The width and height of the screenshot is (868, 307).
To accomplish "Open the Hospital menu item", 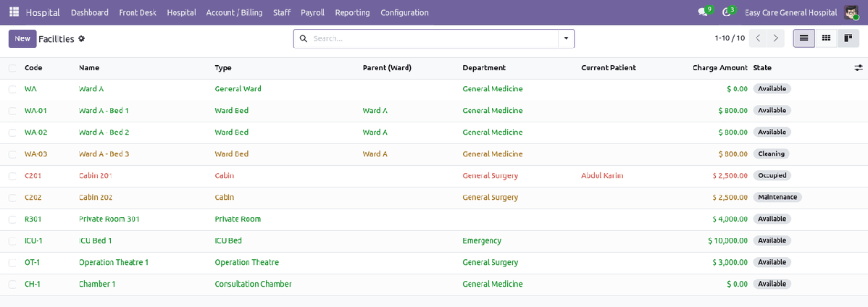I will pos(182,12).
